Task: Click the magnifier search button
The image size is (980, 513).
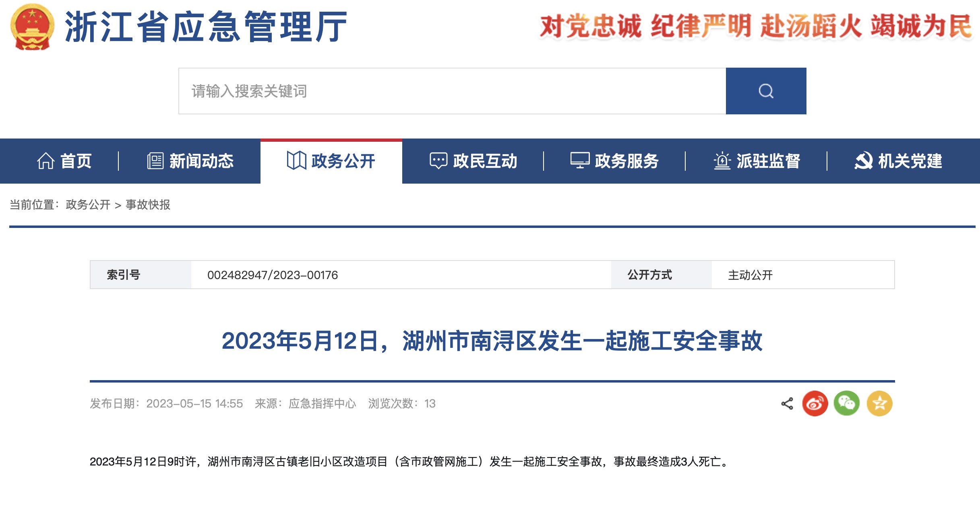Action: pos(765,91)
